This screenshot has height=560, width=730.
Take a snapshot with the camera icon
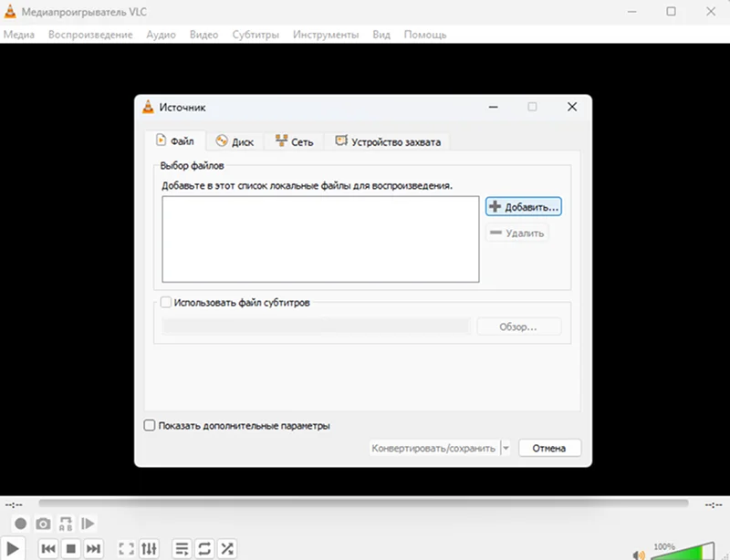point(43,524)
